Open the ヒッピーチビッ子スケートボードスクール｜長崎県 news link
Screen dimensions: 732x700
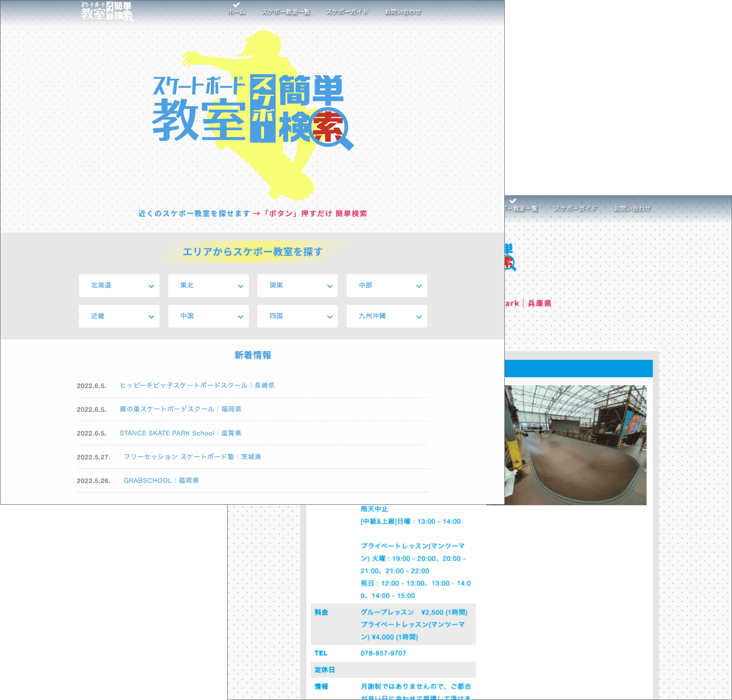tap(197, 386)
